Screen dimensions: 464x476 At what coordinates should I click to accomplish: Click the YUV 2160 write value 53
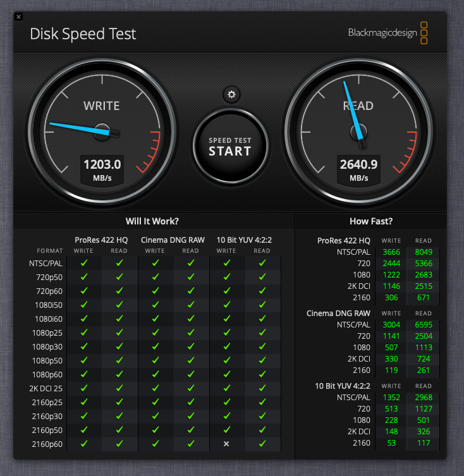click(391, 443)
